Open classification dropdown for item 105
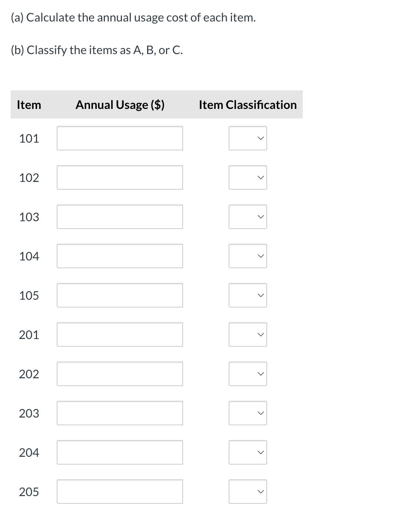 coord(248,295)
